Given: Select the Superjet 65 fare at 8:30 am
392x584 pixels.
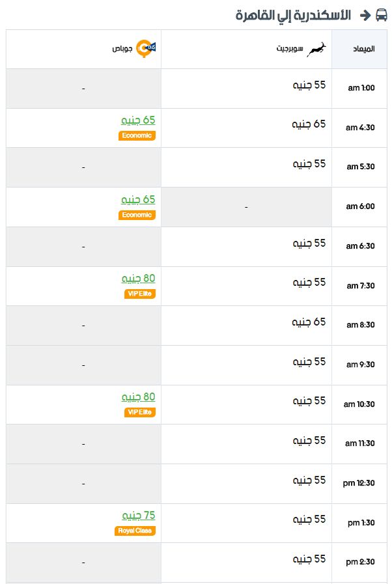Looking at the screenshot, I should click(x=309, y=322).
